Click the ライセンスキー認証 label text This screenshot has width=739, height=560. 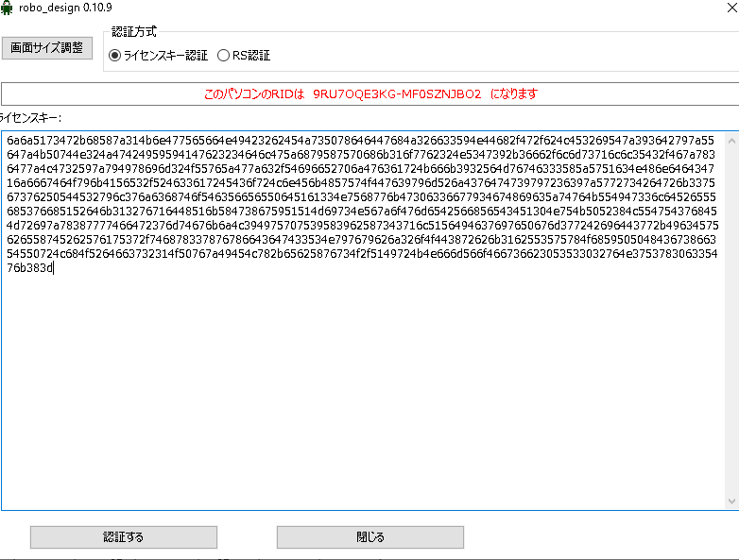165,56
